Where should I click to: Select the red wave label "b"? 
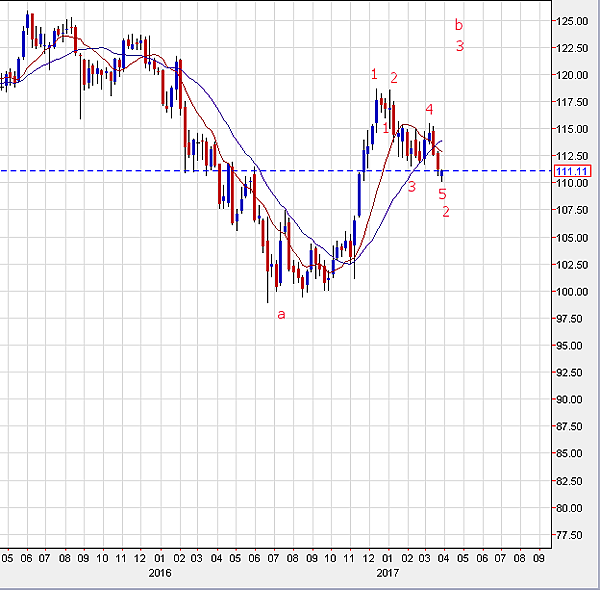[459, 24]
